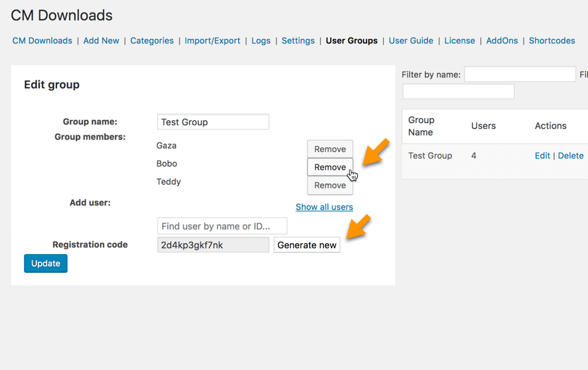The width and height of the screenshot is (588, 370).
Task: Focus the Find user by name field
Action: [x=222, y=227]
